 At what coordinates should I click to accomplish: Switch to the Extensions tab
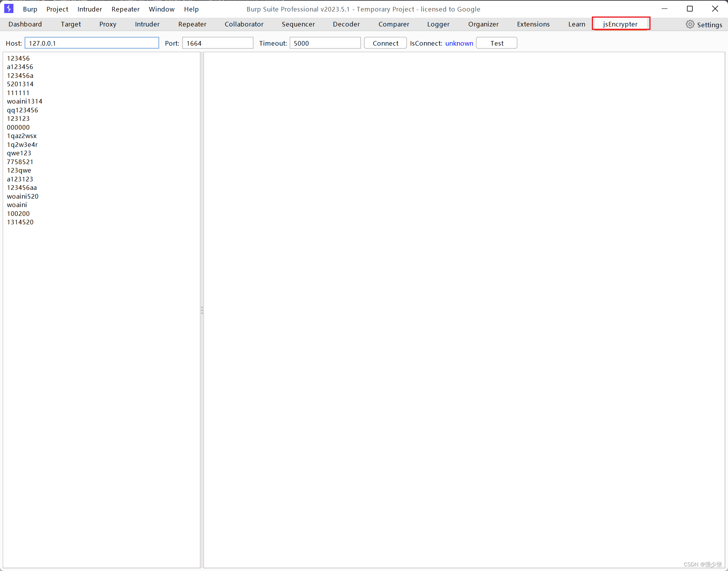tap(533, 24)
